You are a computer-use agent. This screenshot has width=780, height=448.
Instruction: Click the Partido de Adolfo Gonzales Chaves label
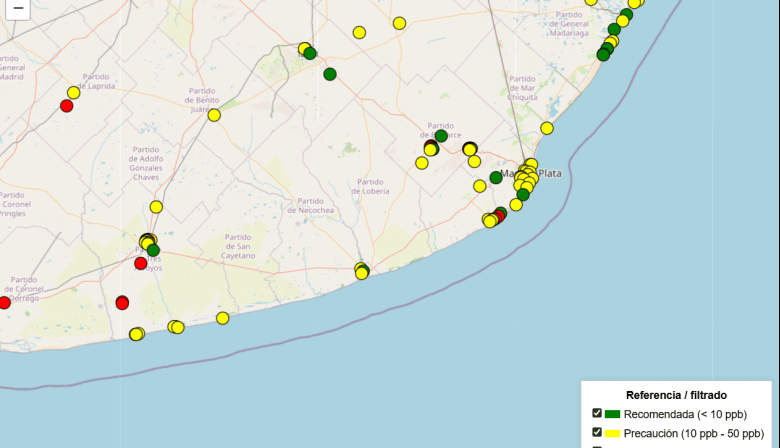(x=145, y=164)
